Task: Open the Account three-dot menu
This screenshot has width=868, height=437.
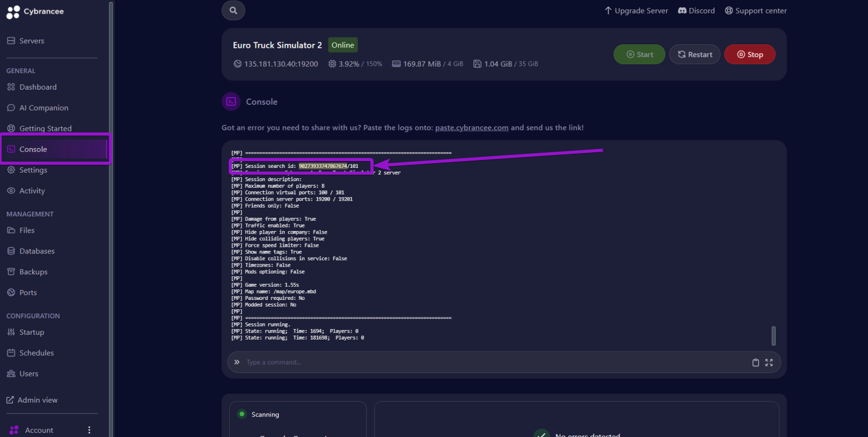Action: [89, 430]
